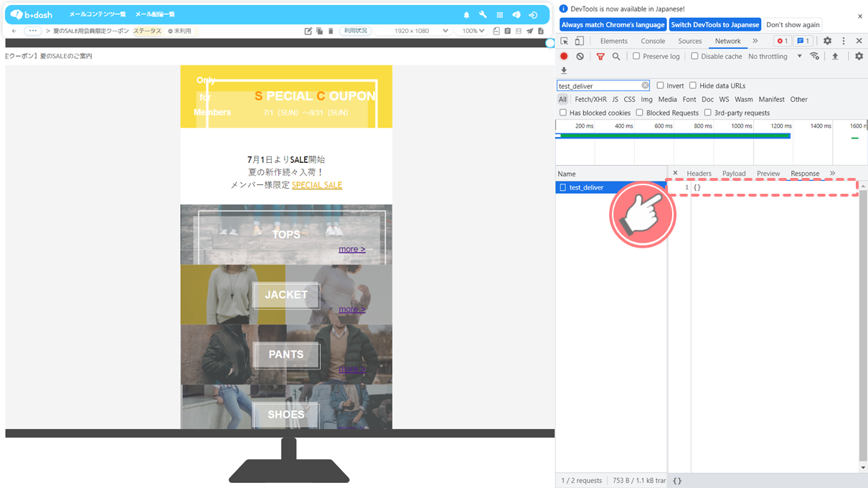
Task: Open network conditions wifi icon
Action: pos(814,56)
